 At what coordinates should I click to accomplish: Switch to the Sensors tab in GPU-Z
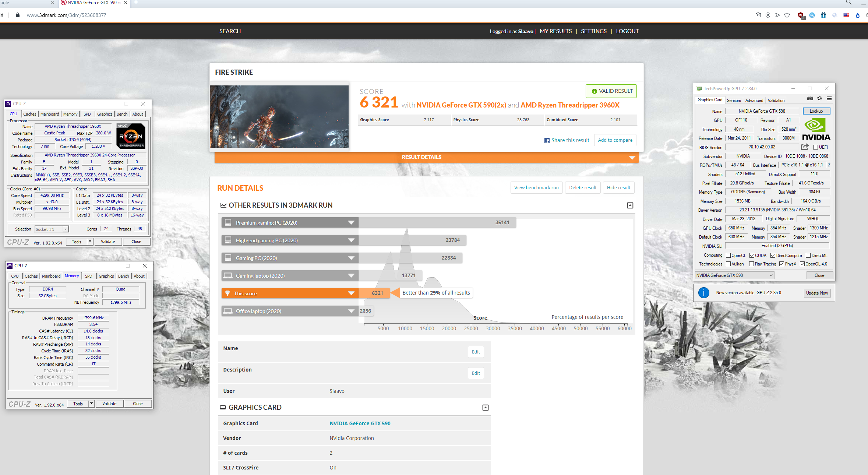pos(734,101)
